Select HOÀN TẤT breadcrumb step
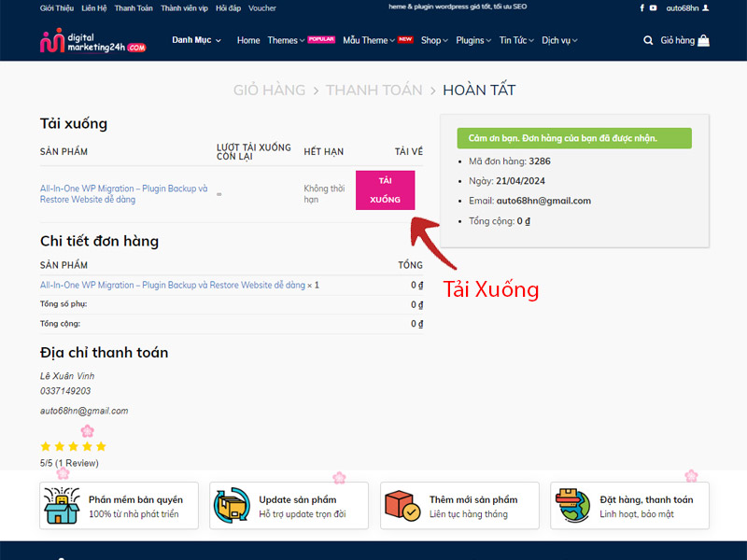 tap(479, 90)
